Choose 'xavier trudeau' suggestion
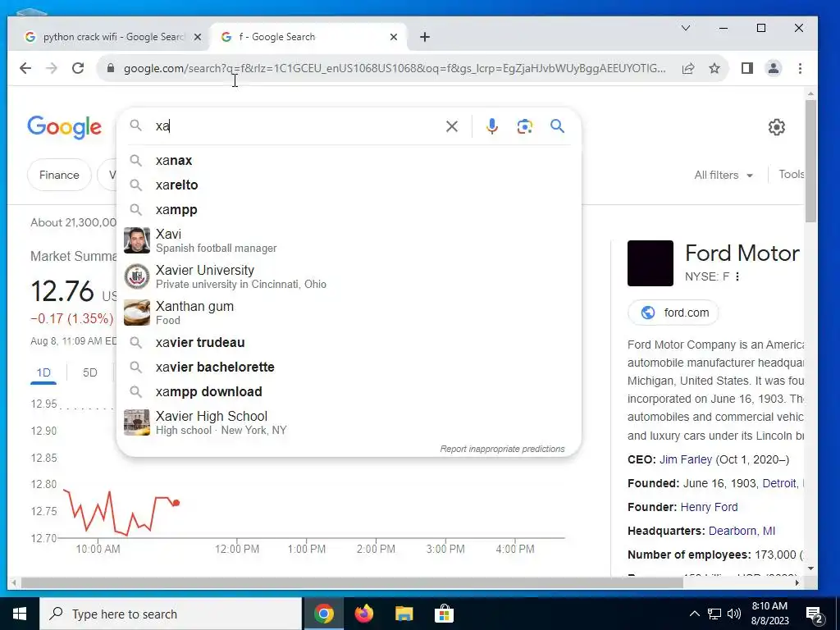This screenshot has height=630, width=840. [349, 342]
